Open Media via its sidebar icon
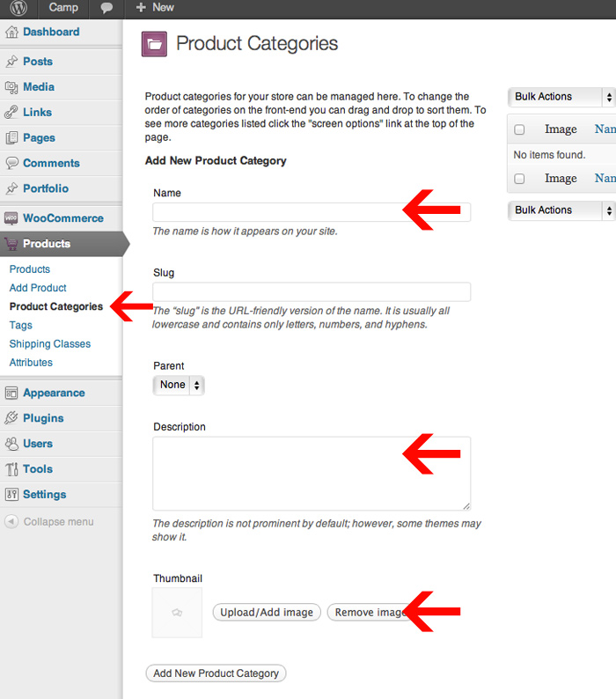616x699 pixels. [12, 87]
